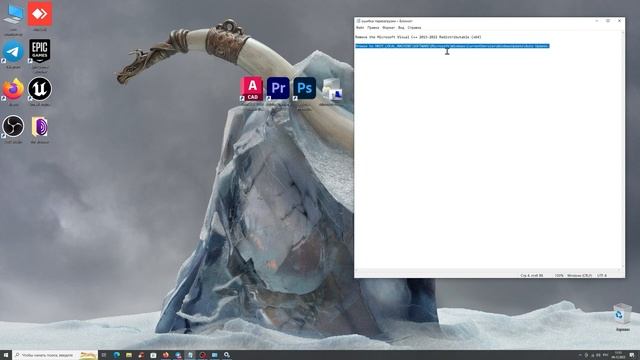Click the line about Visual C++ Redistributable
The width and height of the screenshot is (640, 360).
coord(418,37)
